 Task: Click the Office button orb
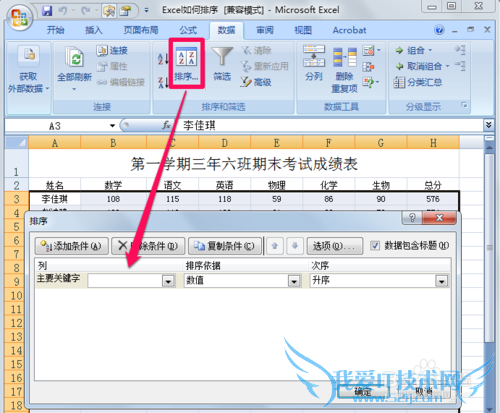click(x=19, y=17)
